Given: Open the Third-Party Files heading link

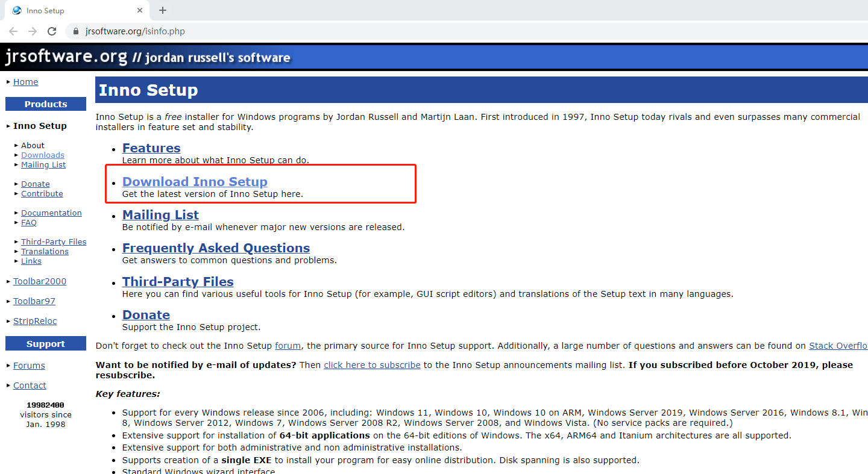Looking at the screenshot, I should tap(178, 282).
